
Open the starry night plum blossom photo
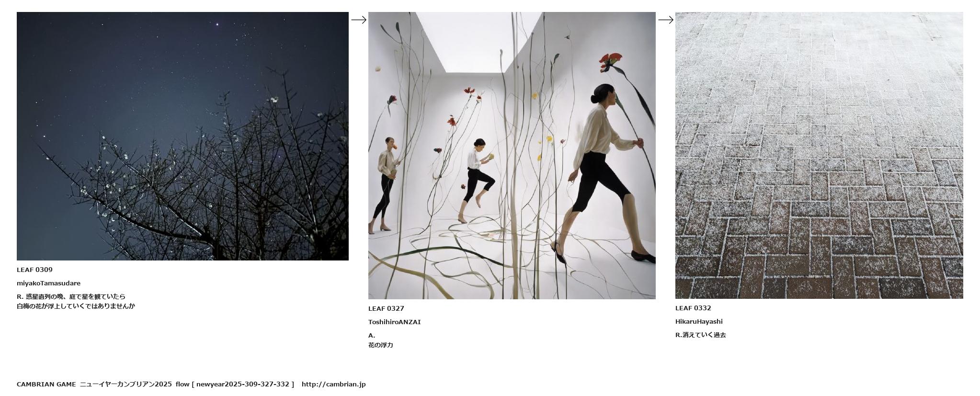click(182, 136)
